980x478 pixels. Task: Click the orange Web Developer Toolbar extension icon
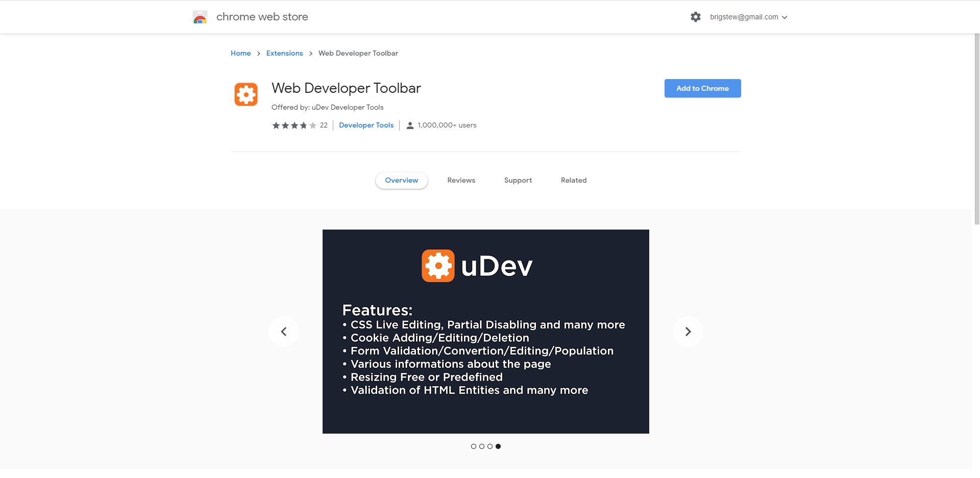click(x=246, y=94)
